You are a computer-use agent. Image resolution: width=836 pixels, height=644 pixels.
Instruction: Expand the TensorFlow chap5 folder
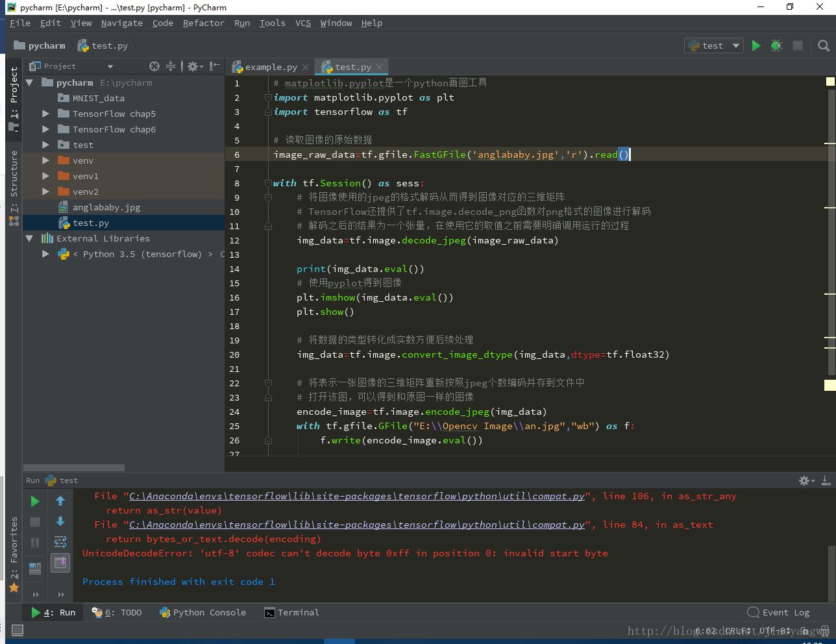[x=45, y=114]
